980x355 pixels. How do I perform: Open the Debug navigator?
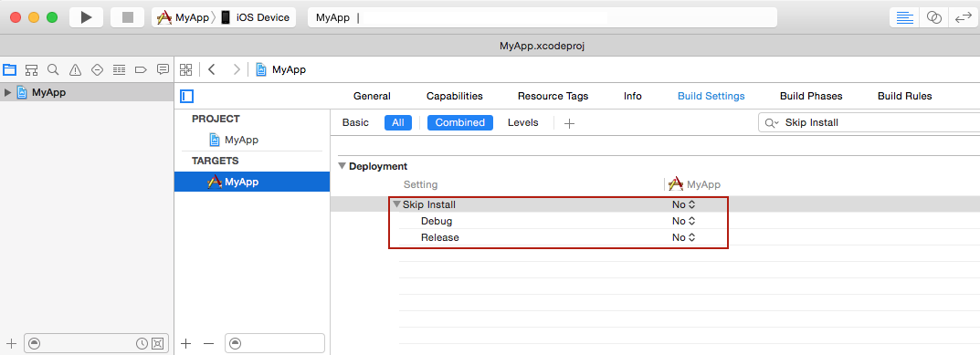(119, 69)
